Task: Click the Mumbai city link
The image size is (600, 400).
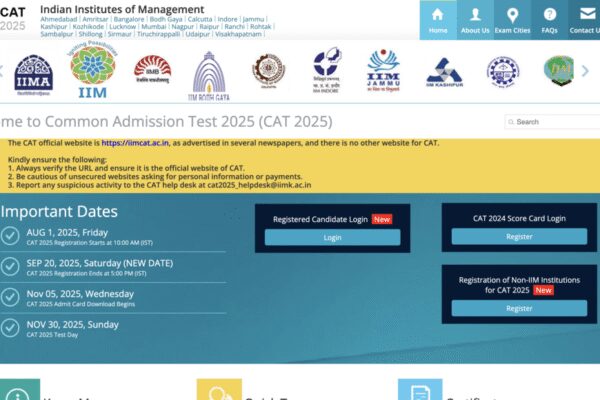Action: coord(154,27)
